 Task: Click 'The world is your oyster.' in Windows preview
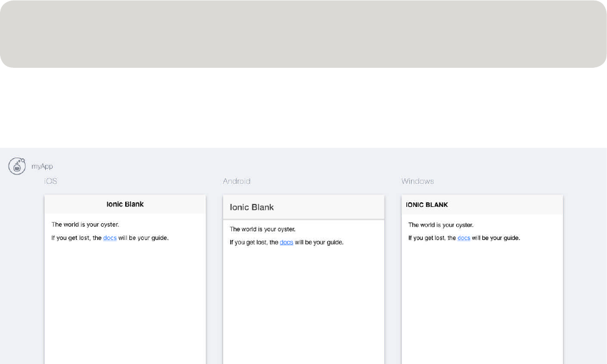click(441, 225)
